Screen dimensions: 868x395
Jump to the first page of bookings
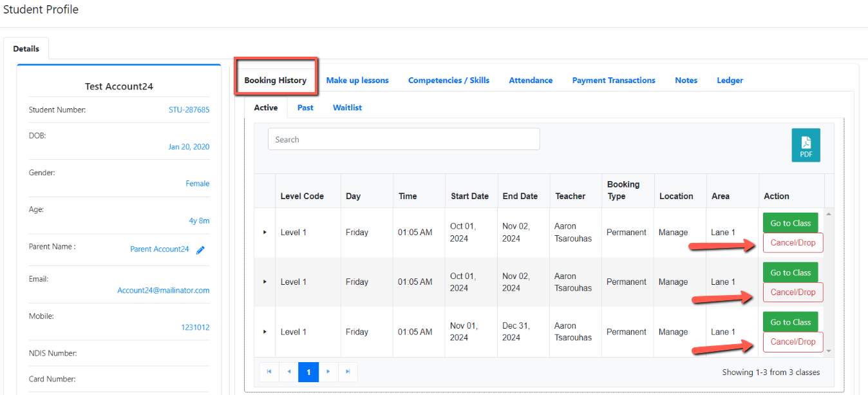(x=269, y=372)
